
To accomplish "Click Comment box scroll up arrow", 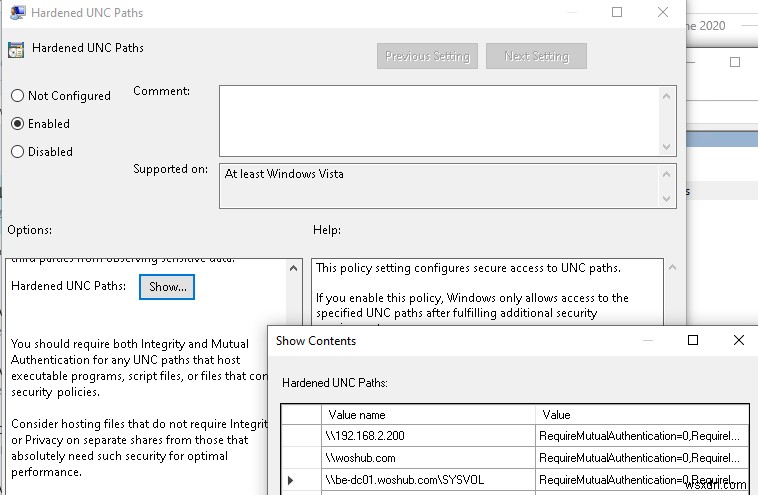I will click(x=667, y=96).
